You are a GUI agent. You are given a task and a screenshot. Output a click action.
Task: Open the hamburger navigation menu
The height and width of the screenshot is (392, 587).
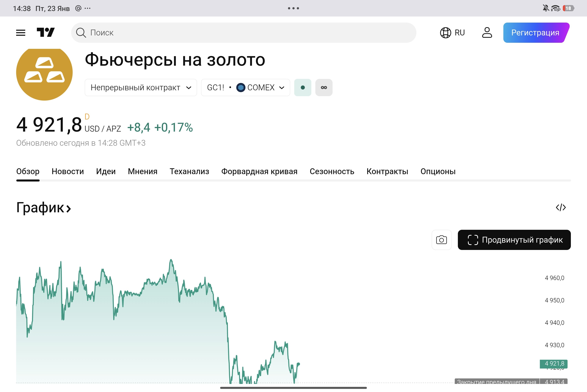coord(21,32)
